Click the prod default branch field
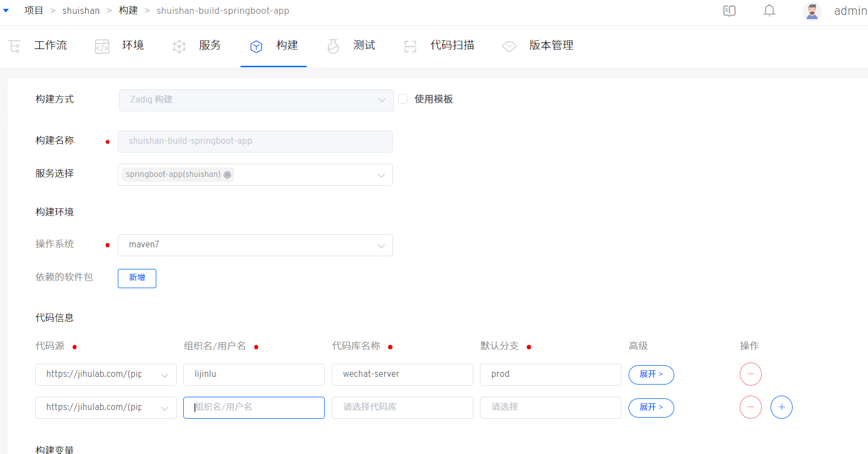Screen dimensions: 868x454 pyautogui.click(x=550, y=375)
